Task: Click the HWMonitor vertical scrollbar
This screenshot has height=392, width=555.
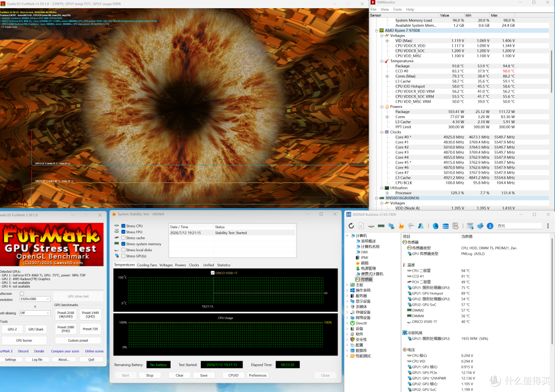Action: (551, 71)
